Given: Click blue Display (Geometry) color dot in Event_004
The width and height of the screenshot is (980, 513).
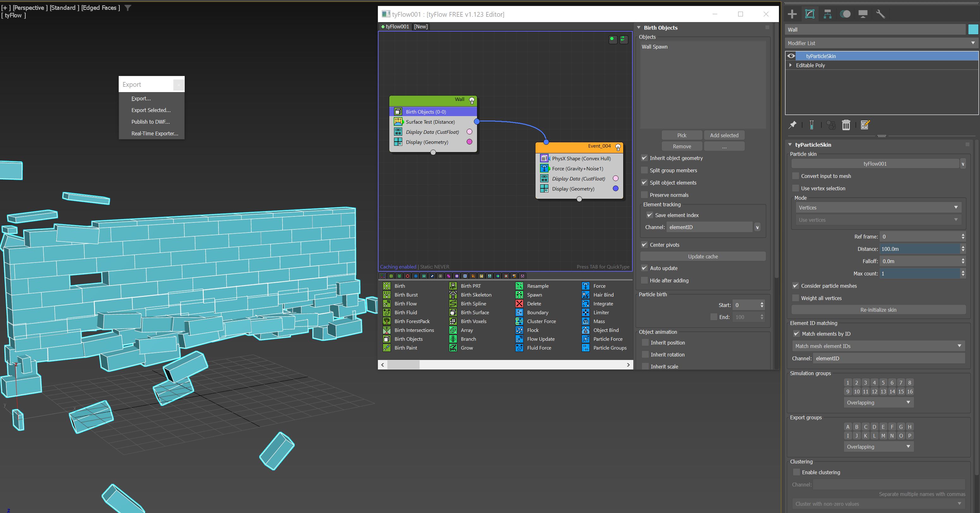Looking at the screenshot, I should [616, 188].
